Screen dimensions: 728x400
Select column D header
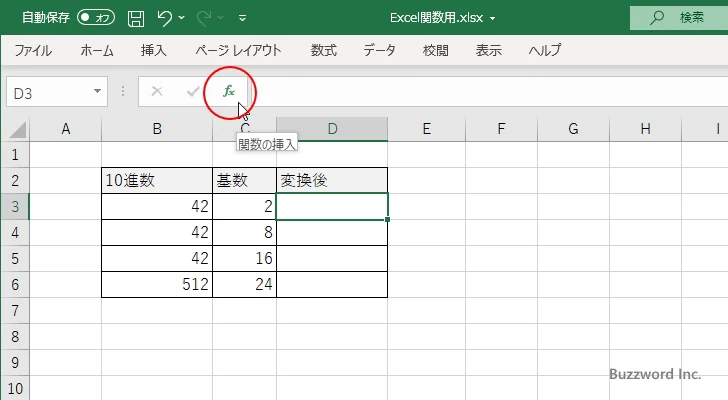pos(332,129)
